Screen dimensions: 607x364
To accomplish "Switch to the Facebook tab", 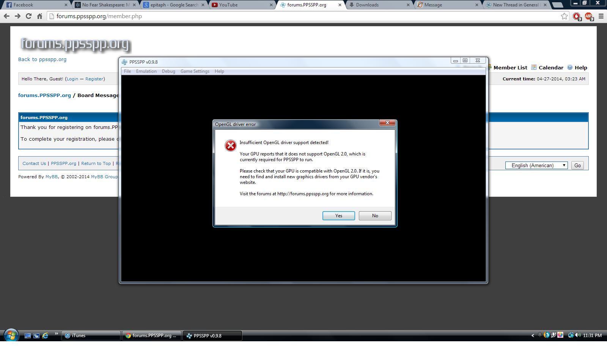I will pyautogui.click(x=34, y=5).
